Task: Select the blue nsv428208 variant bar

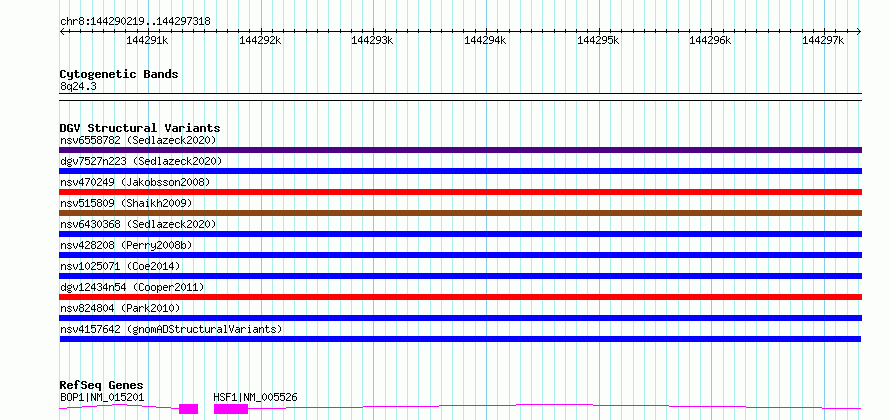Action: coord(460,255)
